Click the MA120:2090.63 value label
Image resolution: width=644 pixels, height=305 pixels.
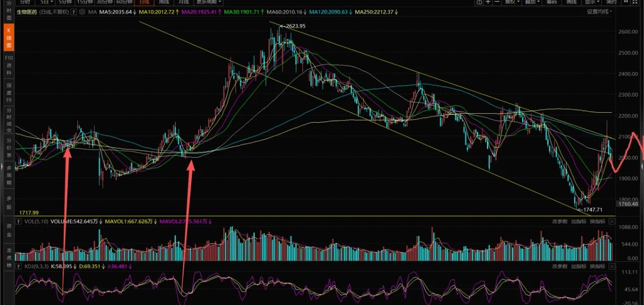pos(328,12)
